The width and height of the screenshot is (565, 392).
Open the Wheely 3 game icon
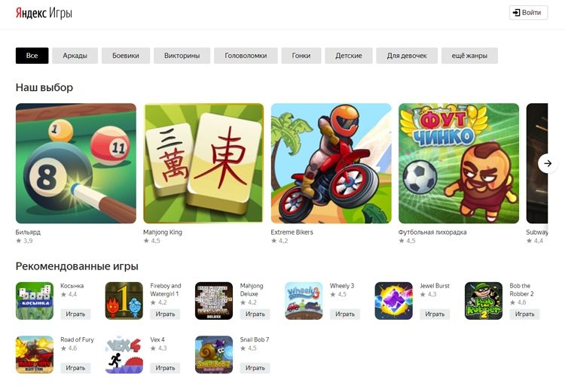pos(304,300)
